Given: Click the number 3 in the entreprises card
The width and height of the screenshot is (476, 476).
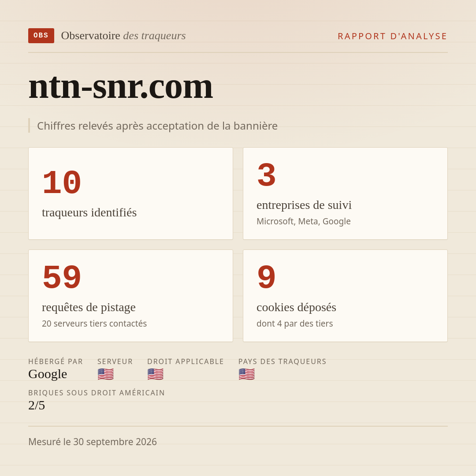Looking at the screenshot, I should [x=266, y=175].
